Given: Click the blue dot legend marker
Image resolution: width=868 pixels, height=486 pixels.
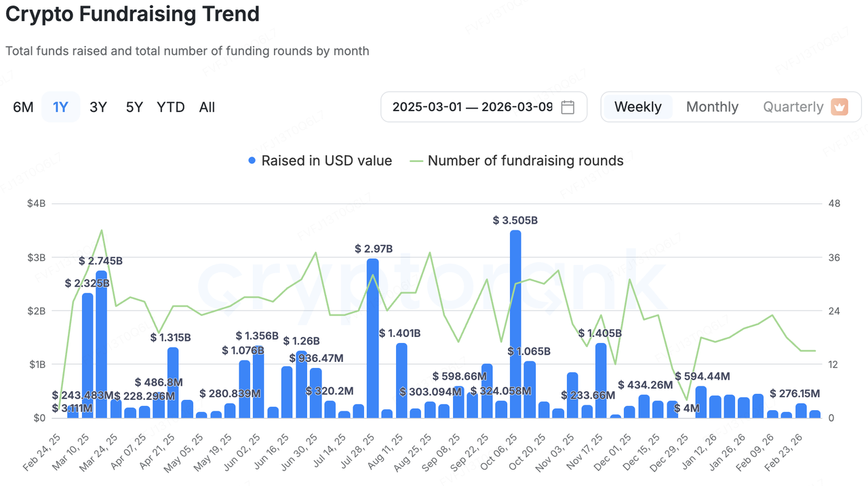Looking at the screenshot, I should [x=252, y=161].
